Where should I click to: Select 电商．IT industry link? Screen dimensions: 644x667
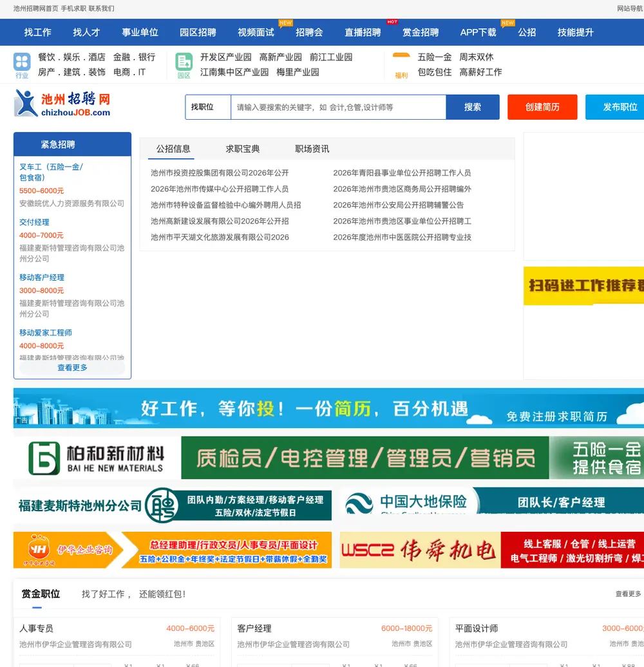(129, 72)
